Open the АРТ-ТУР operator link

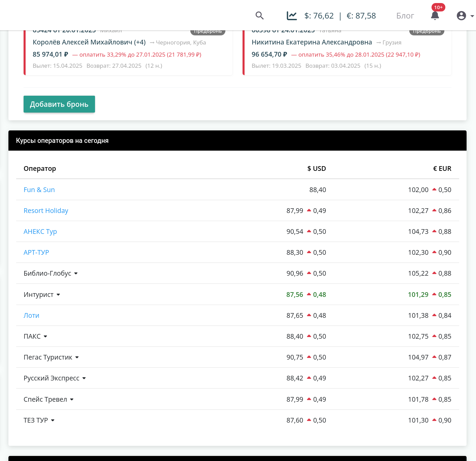pos(36,252)
